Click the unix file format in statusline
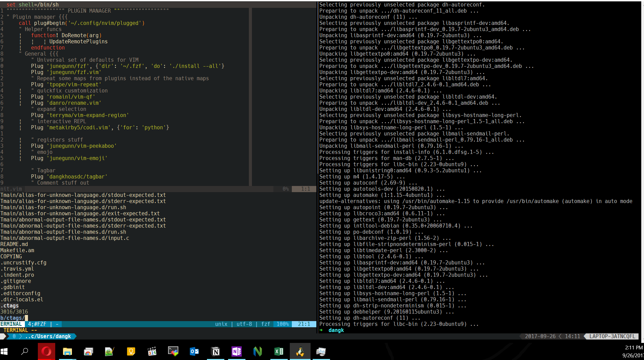The image size is (644, 360). click(221, 324)
